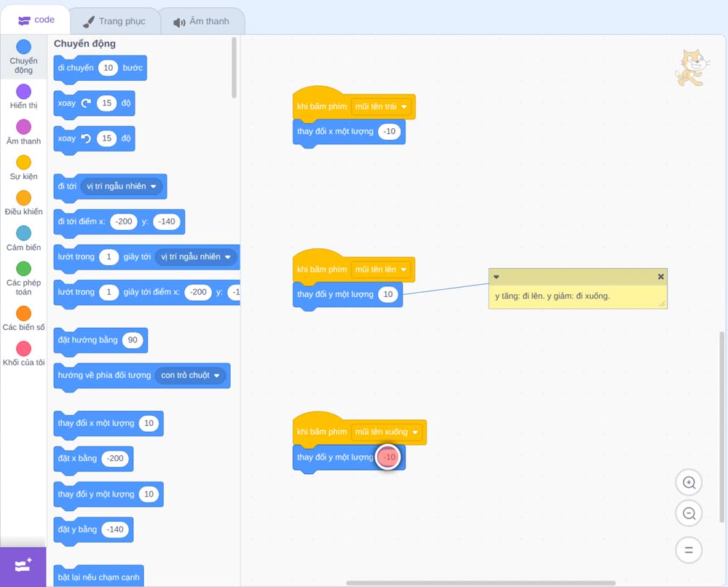Open the mũi tên lên key dropdown
This screenshot has height=587, width=728.
coord(381,269)
